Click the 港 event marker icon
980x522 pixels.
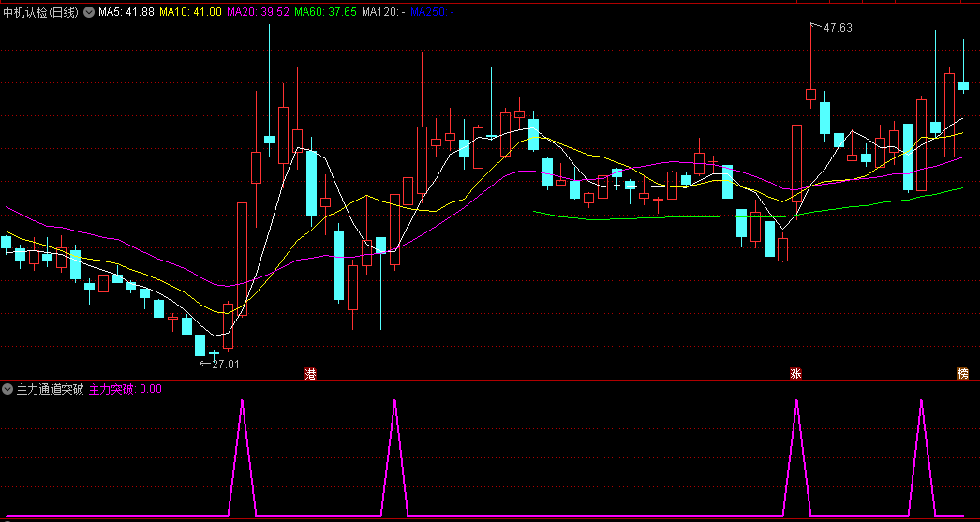pyautogui.click(x=311, y=374)
